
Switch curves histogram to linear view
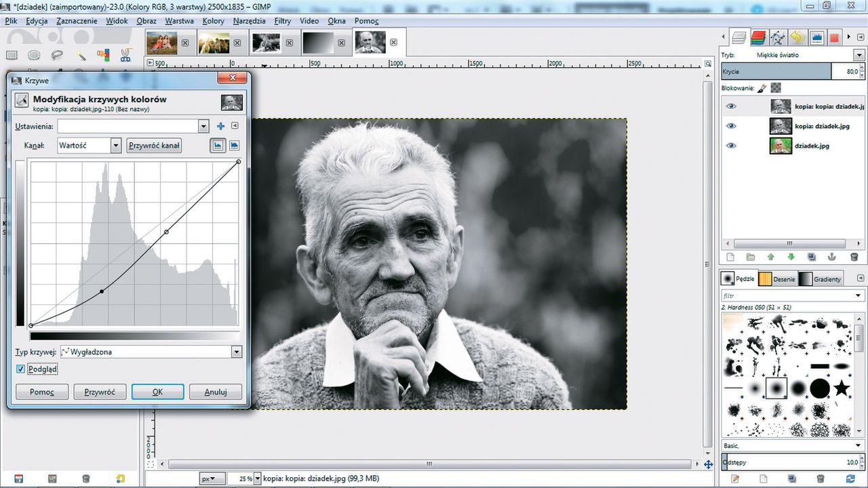(218, 146)
